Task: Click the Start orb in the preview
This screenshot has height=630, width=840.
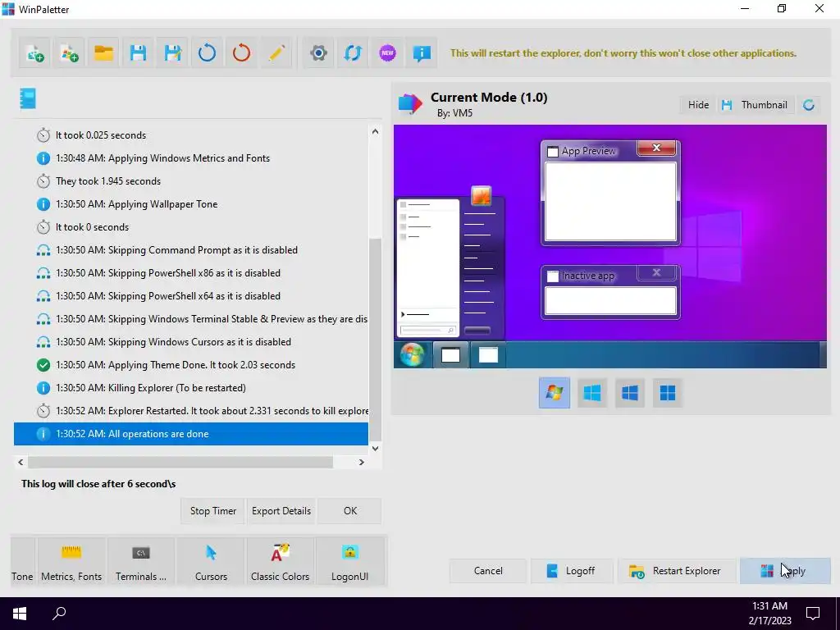Action: click(x=412, y=354)
